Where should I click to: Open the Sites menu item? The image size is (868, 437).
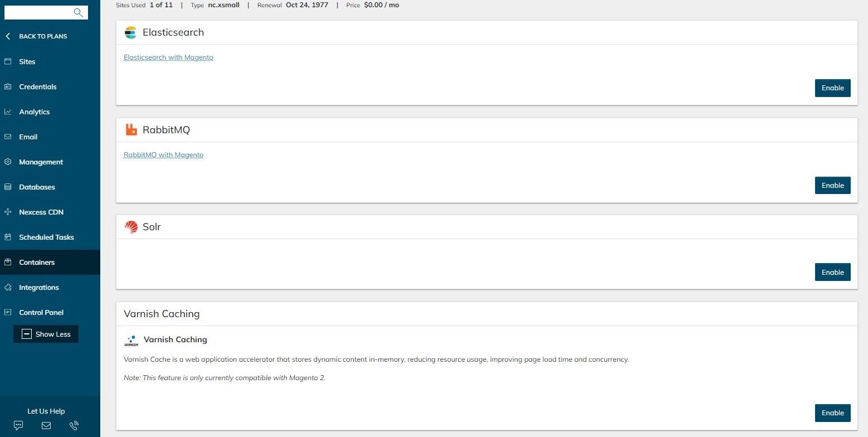click(x=50, y=61)
